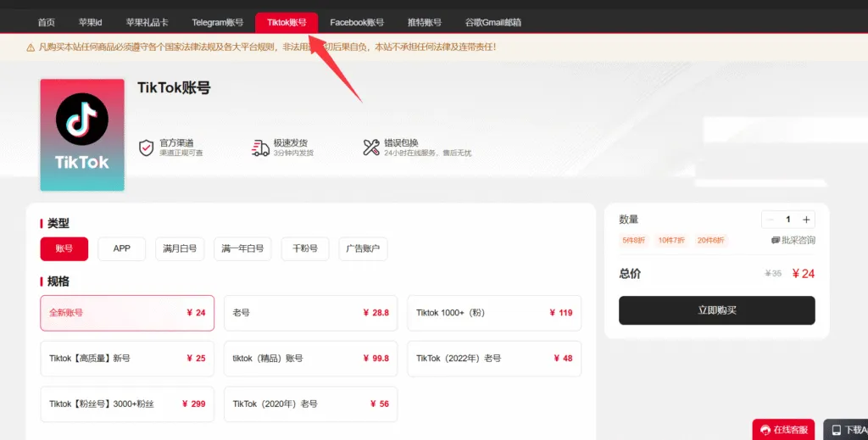Viewport: 868px width, 440px height.
Task: Click the 立即购买 buy button
Action: (717, 310)
